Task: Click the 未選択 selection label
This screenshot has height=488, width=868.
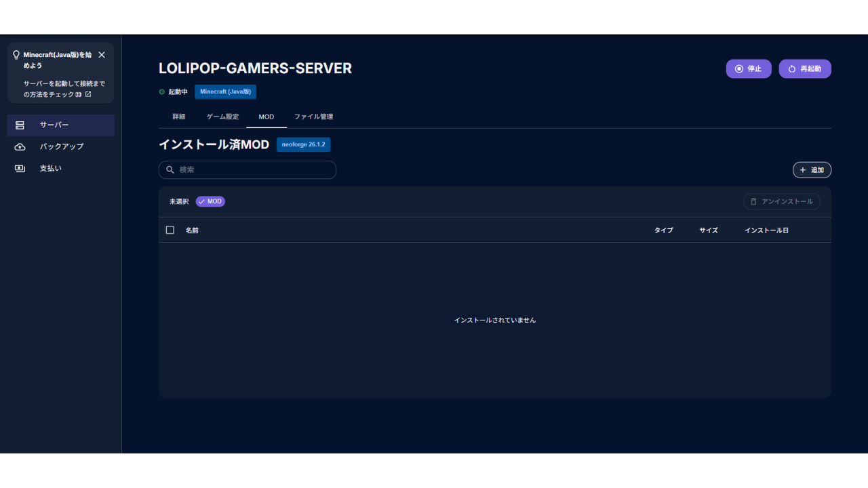Action: (179, 201)
